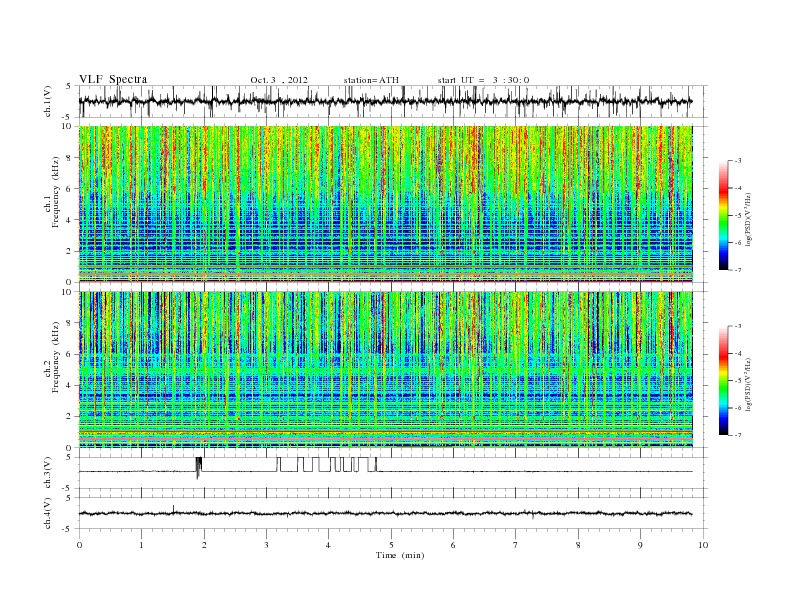The width and height of the screenshot is (792, 612).
Task: Click the "ch.1(V)" waveform axis label
Action: coord(48,101)
